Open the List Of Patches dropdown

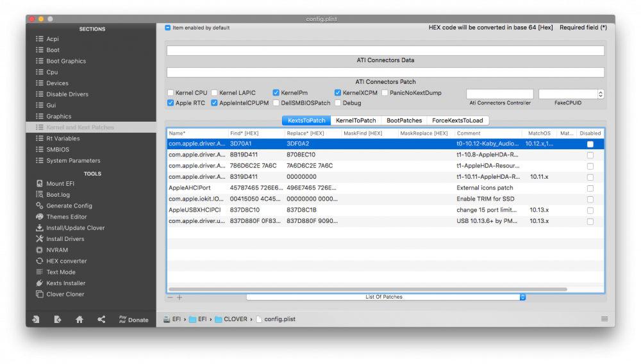385,297
